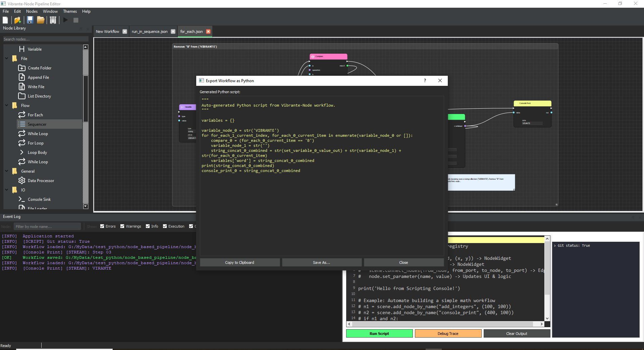644x350 pixels.
Task: Click the Save As... button
Action: [321, 262]
